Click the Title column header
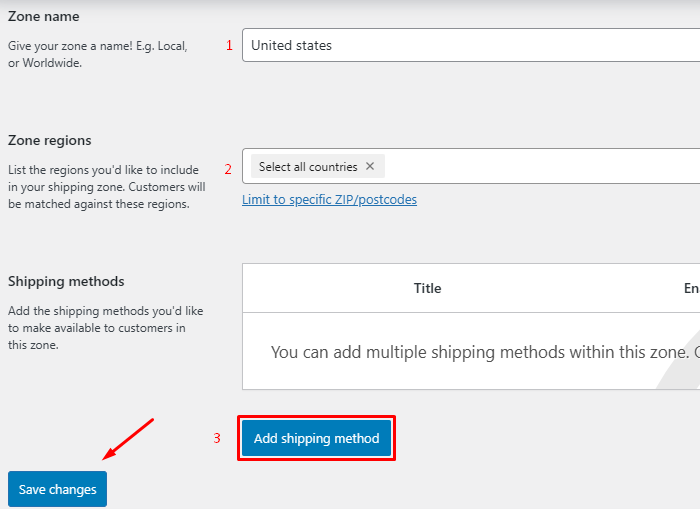 click(x=427, y=288)
